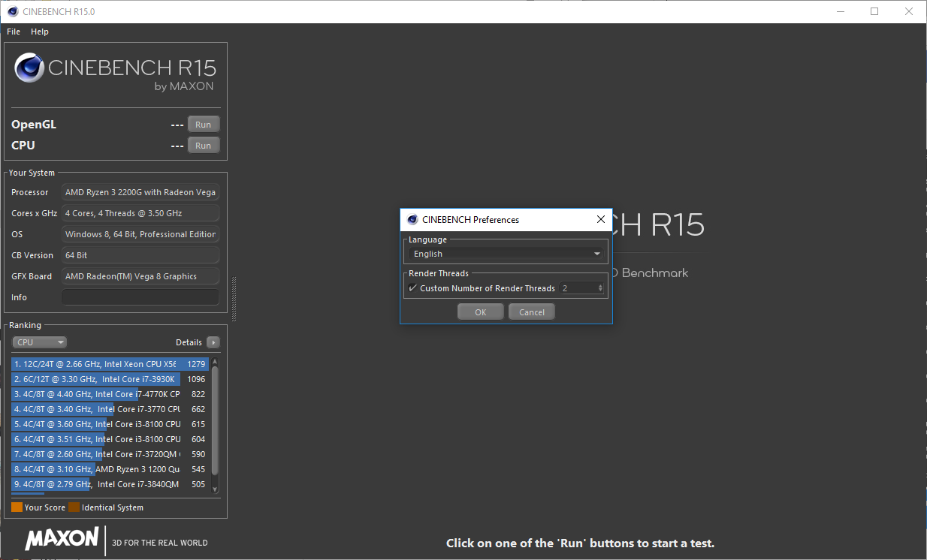
Task: Maximize the Cinebench R15.0 window
Action: click(x=874, y=11)
